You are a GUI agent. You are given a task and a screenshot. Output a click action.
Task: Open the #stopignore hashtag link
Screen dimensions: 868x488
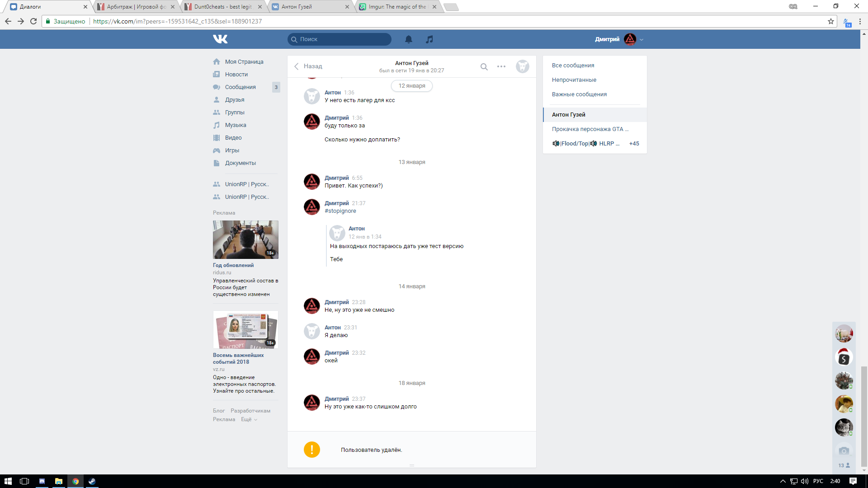click(340, 211)
